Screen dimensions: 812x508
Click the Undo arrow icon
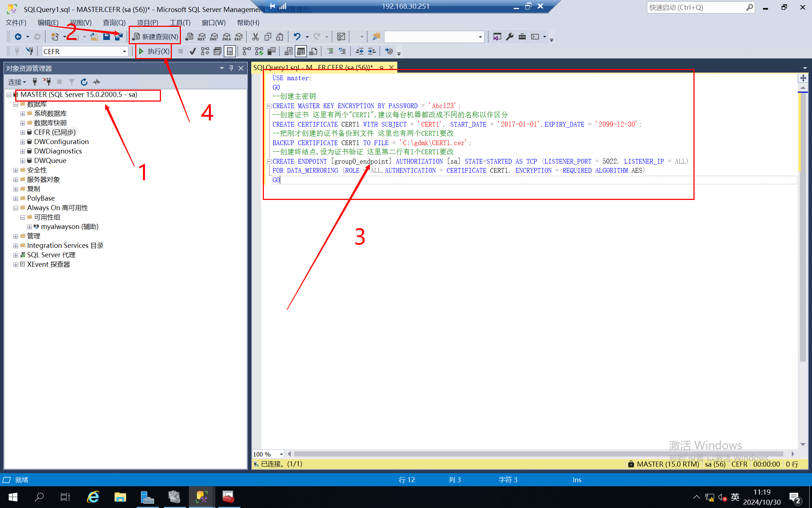(297, 37)
